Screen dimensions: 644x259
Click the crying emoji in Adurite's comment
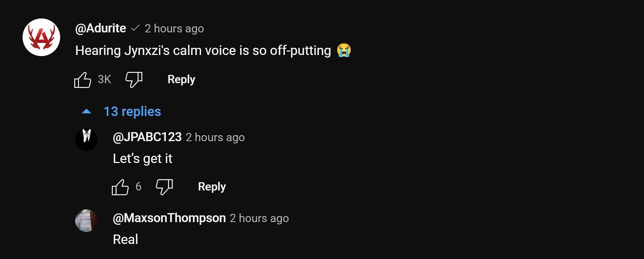[x=344, y=50]
